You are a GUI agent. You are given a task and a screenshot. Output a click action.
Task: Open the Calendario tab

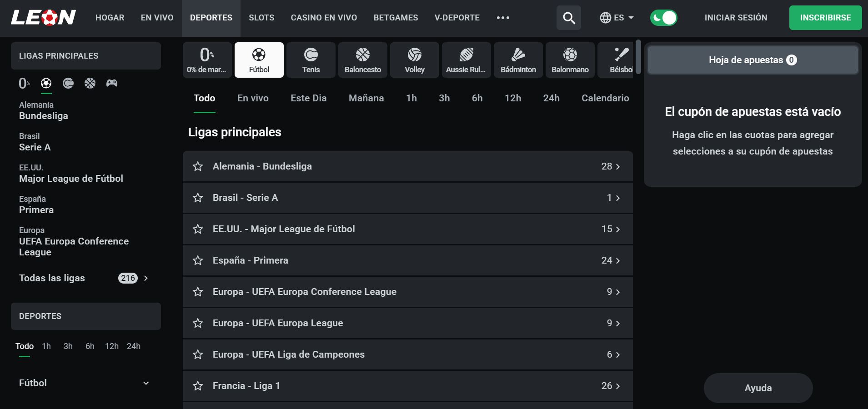605,98
